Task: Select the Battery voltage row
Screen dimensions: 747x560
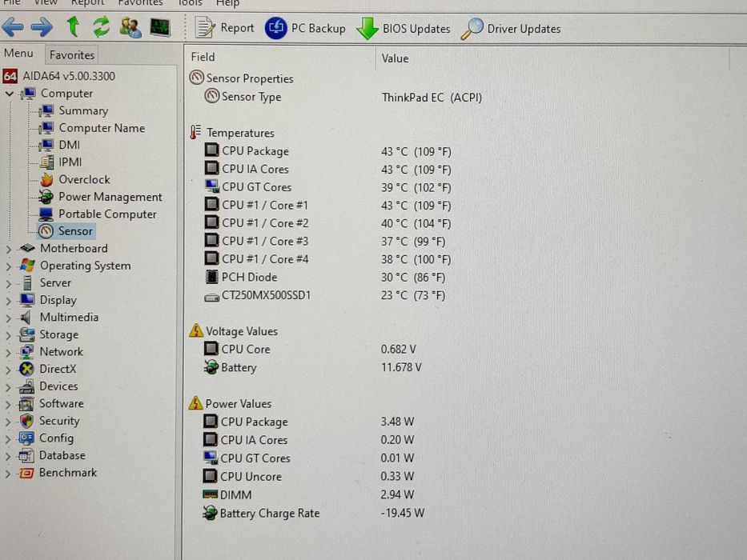Action: [312, 367]
